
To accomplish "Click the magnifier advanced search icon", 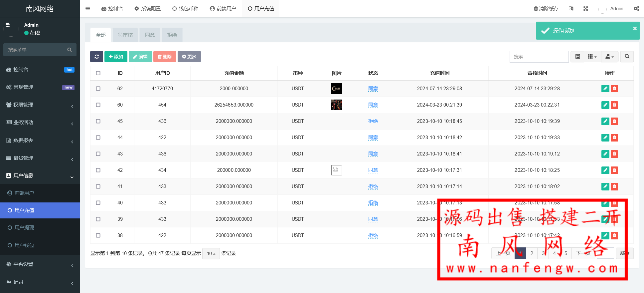I will [x=627, y=57].
